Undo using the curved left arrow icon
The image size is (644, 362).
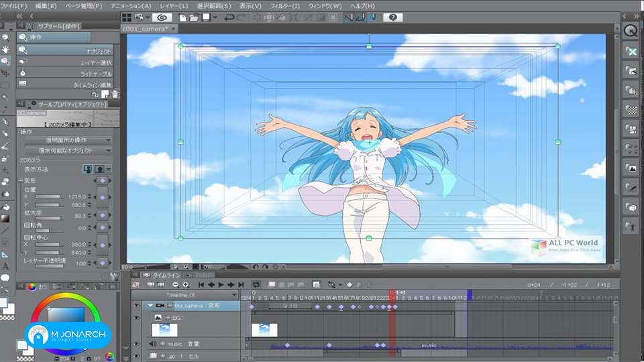[229, 17]
